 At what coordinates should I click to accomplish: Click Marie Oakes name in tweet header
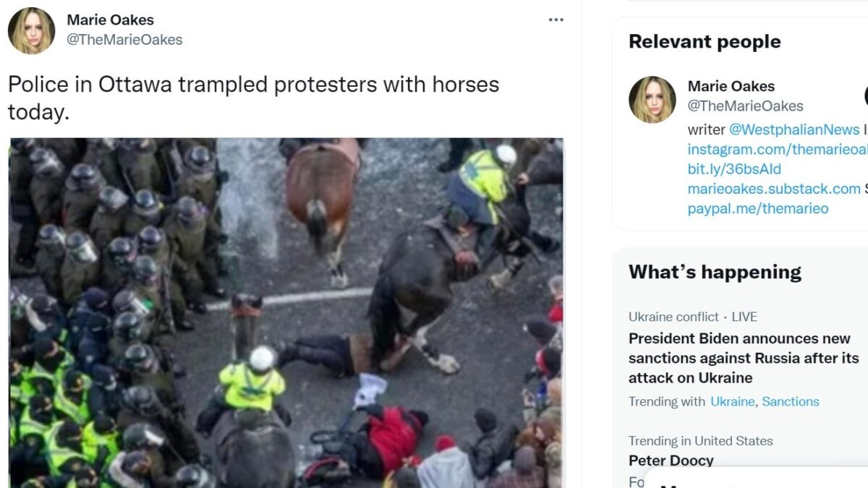point(110,20)
